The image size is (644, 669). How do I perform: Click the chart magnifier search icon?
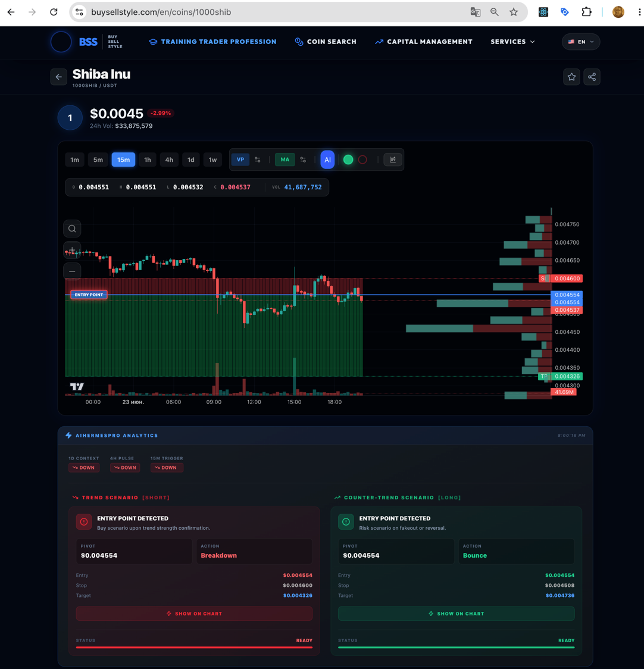click(x=72, y=229)
